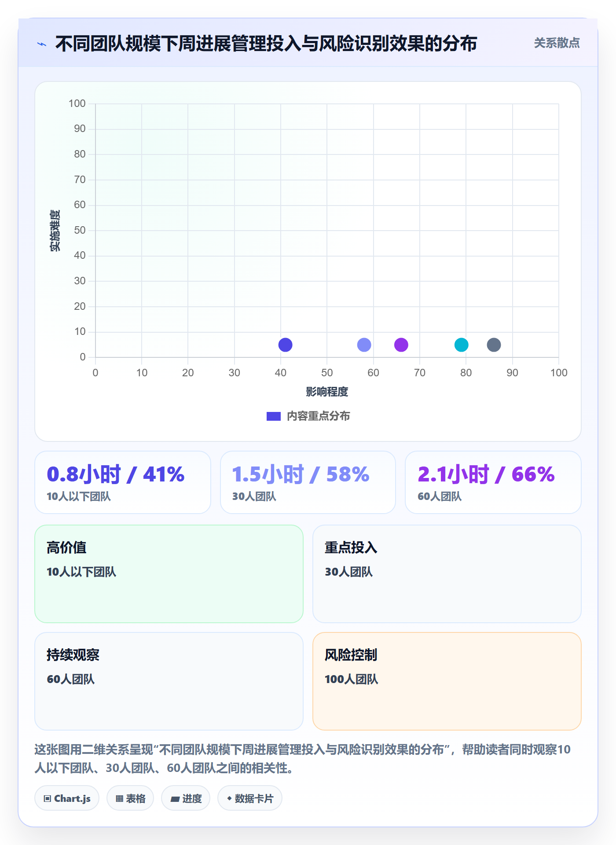Toggle the 内容重点分布 legend color swatch
The width and height of the screenshot is (616, 845).
point(274,416)
